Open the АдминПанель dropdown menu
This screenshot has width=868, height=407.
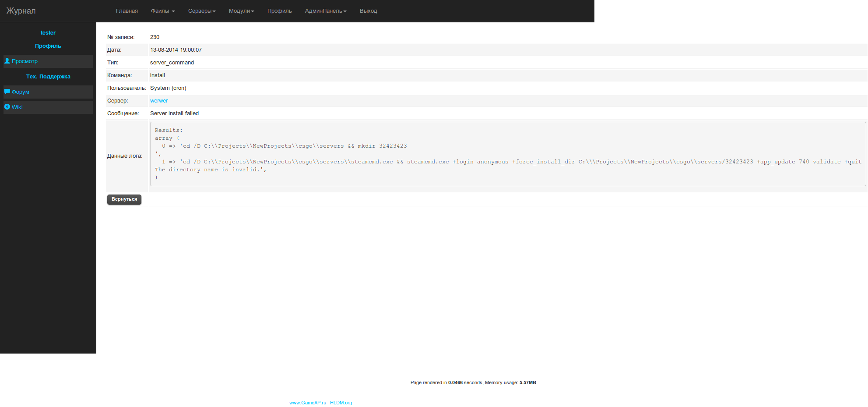click(325, 11)
